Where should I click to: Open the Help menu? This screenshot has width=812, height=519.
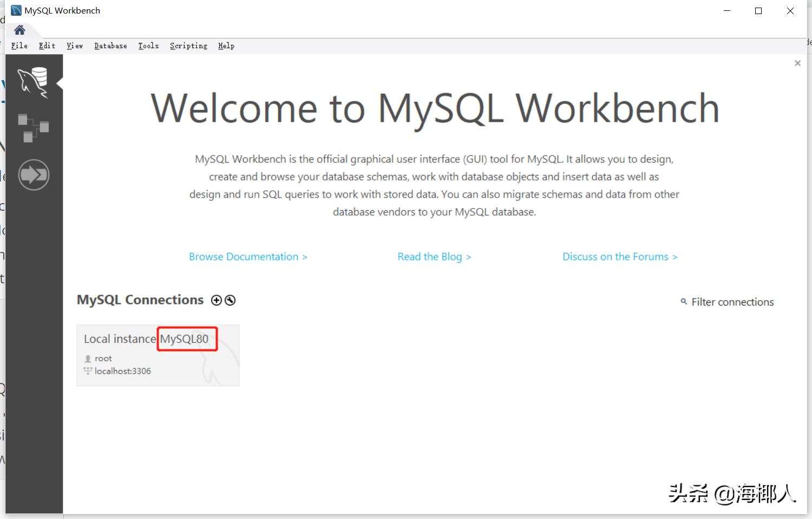pos(226,46)
